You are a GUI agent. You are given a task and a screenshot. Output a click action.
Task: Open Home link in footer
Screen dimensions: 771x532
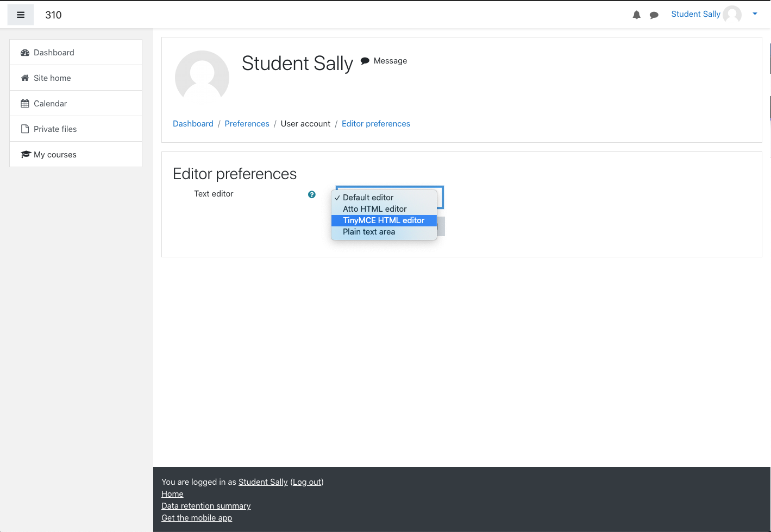point(172,494)
